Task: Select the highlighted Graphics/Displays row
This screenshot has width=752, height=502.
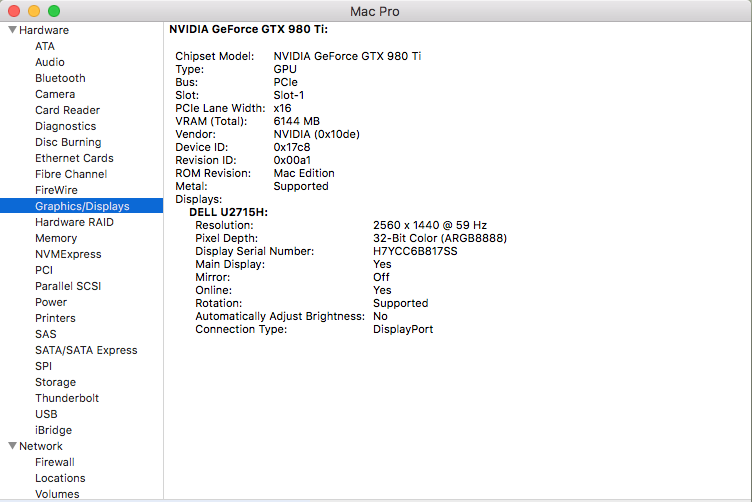Action: tap(82, 206)
